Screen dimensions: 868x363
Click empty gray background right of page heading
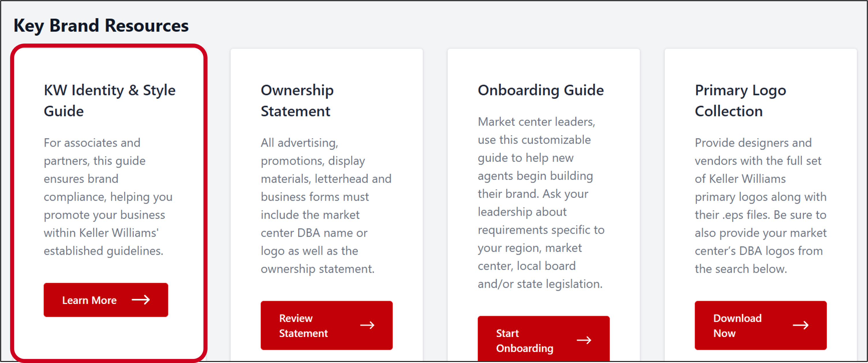506,26
